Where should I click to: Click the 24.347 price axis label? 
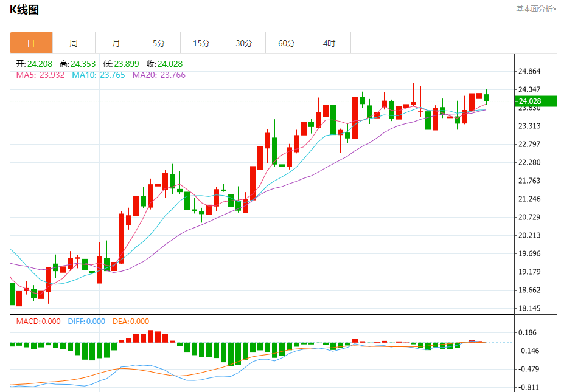pos(529,89)
